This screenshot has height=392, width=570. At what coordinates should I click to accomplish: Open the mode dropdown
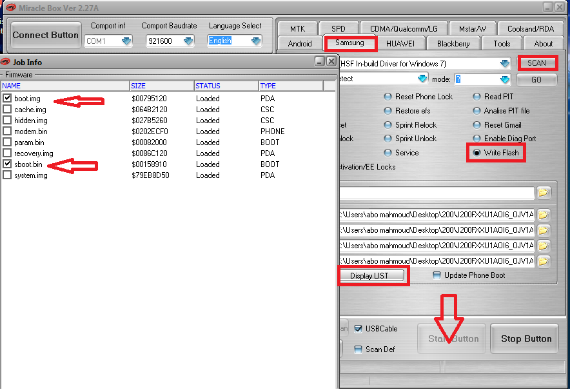[x=505, y=79]
